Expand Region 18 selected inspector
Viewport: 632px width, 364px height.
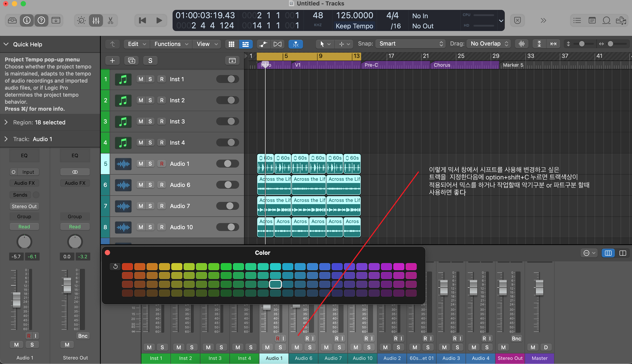point(6,122)
